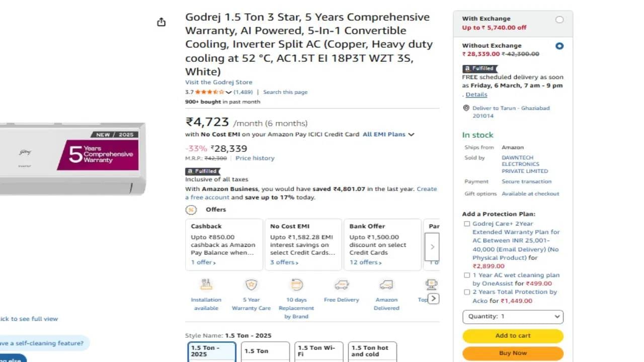Click the Amazon Fulfilled badge under the price

coord(202,171)
